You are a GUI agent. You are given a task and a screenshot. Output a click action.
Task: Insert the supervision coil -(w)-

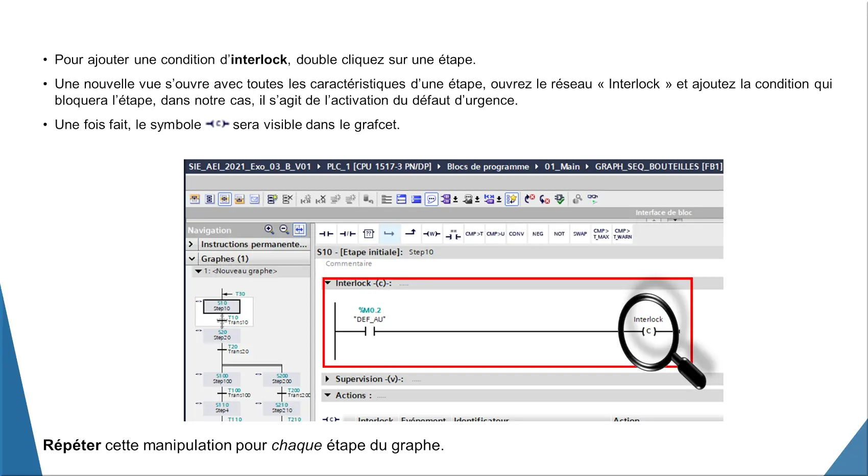[431, 234]
